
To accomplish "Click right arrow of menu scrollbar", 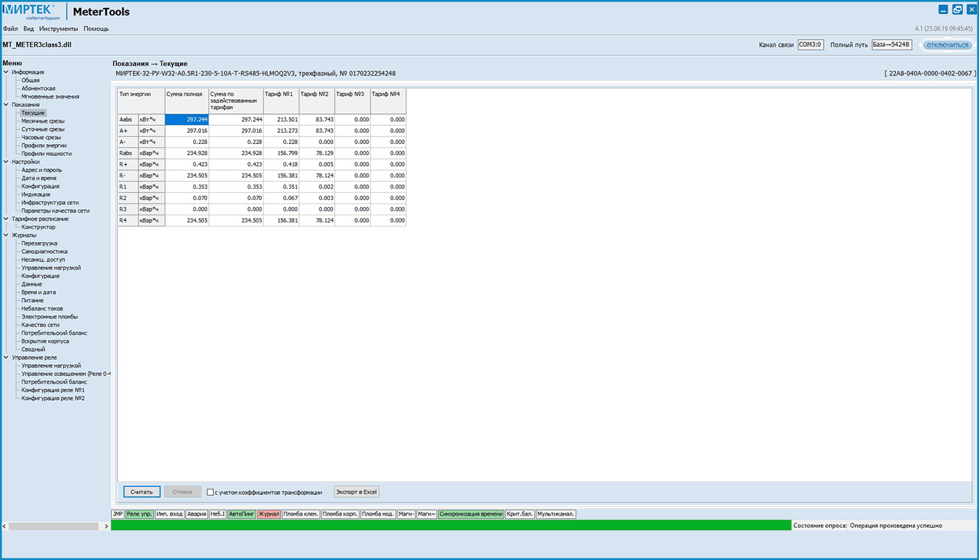I will [x=106, y=526].
